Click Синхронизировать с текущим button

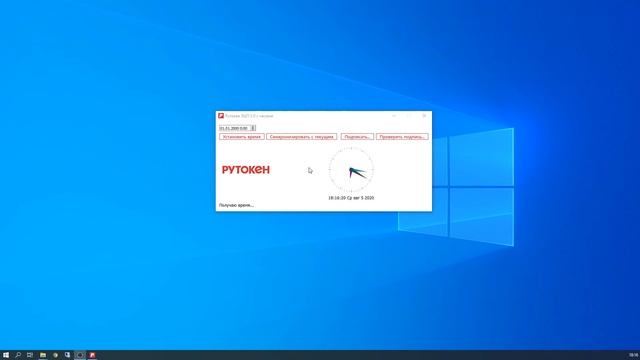tap(302, 137)
